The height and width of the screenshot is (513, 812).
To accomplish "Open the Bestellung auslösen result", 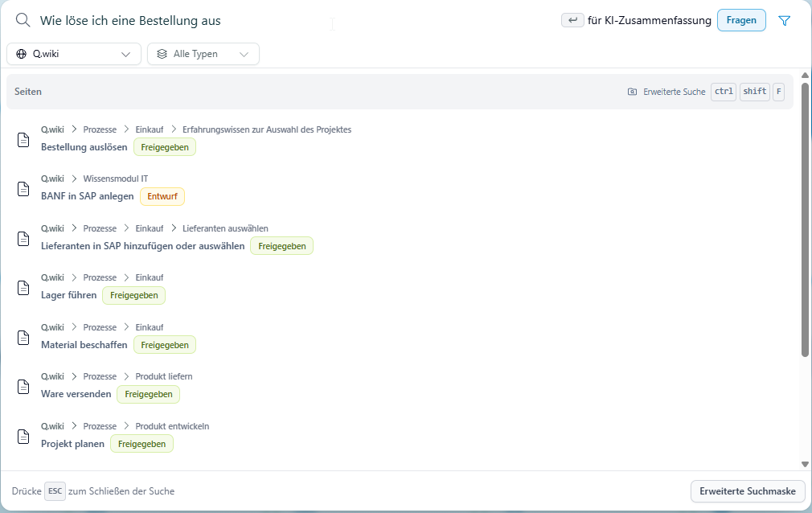I will (84, 147).
